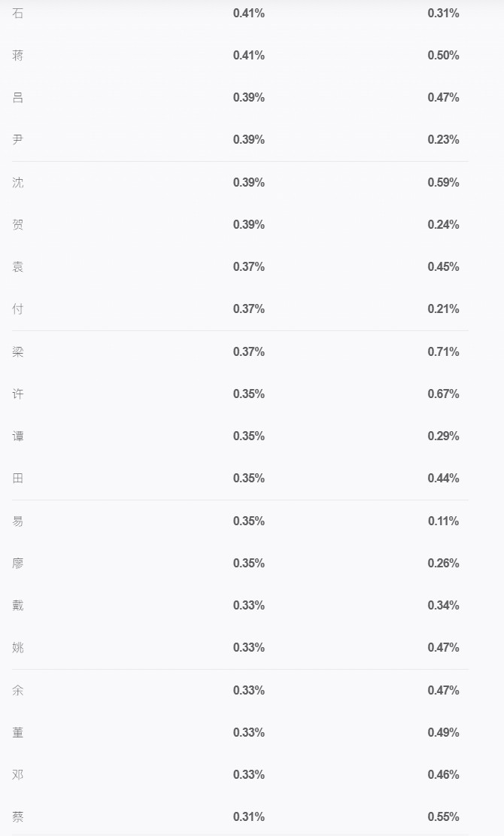The height and width of the screenshot is (836, 504).
Task: Select the 0.21% value beside 付
Action: (x=443, y=309)
